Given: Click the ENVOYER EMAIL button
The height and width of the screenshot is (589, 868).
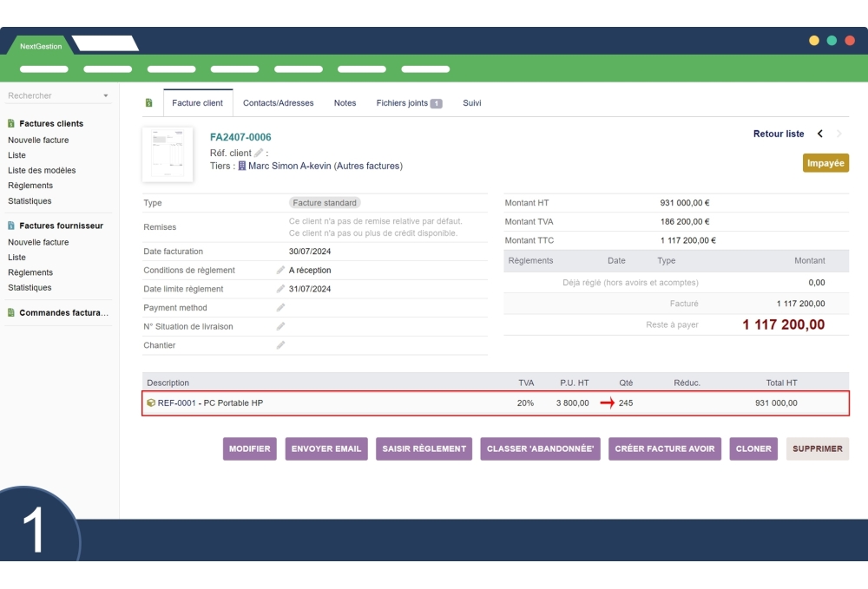Looking at the screenshot, I should [326, 448].
